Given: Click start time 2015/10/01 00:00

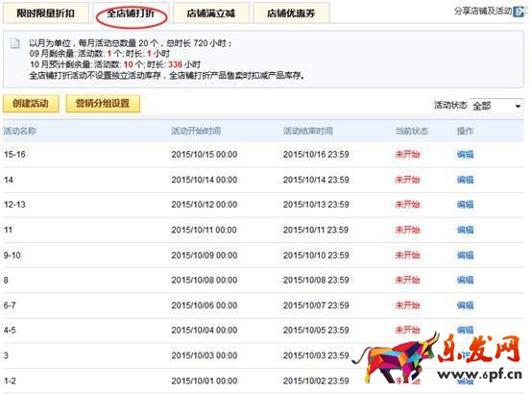Looking at the screenshot, I should click(x=205, y=381).
